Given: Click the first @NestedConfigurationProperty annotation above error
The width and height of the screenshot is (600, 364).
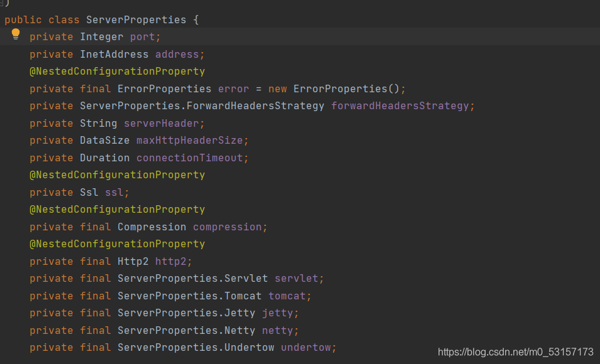Looking at the screenshot, I should pyautogui.click(x=117, y=72).
